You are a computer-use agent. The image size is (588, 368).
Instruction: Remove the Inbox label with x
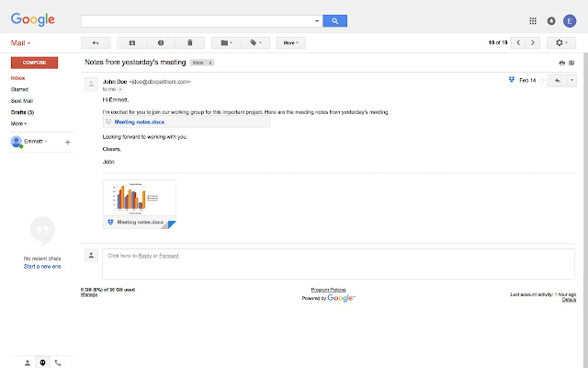210,63
